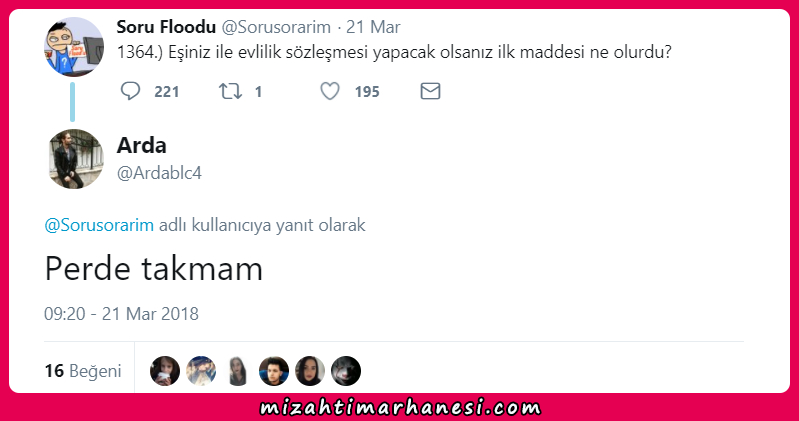Click the mizahtimarhanesi.com watermark text

tap(400, 407)
